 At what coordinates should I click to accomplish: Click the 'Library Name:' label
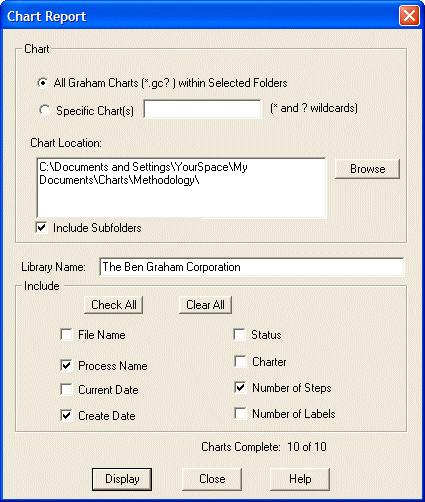pyautogui.click(x=53, y=267)
